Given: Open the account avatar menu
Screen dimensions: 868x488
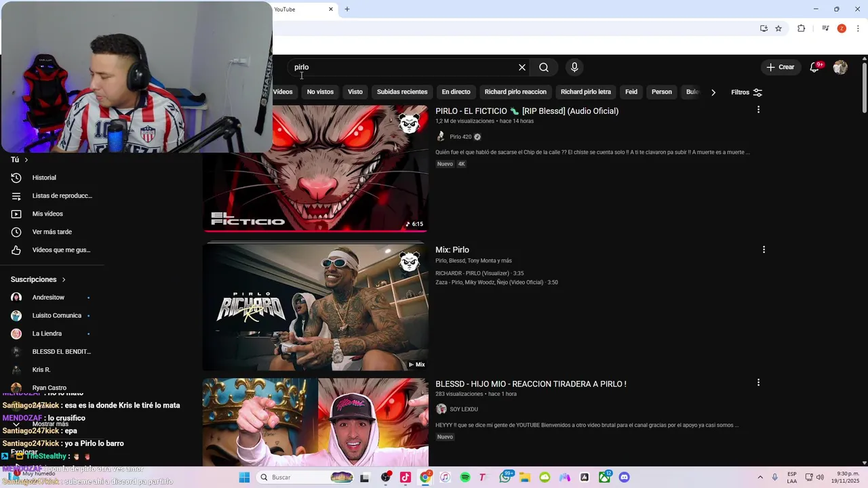Looking at the screenshot, I should click(x=840, y=67).
